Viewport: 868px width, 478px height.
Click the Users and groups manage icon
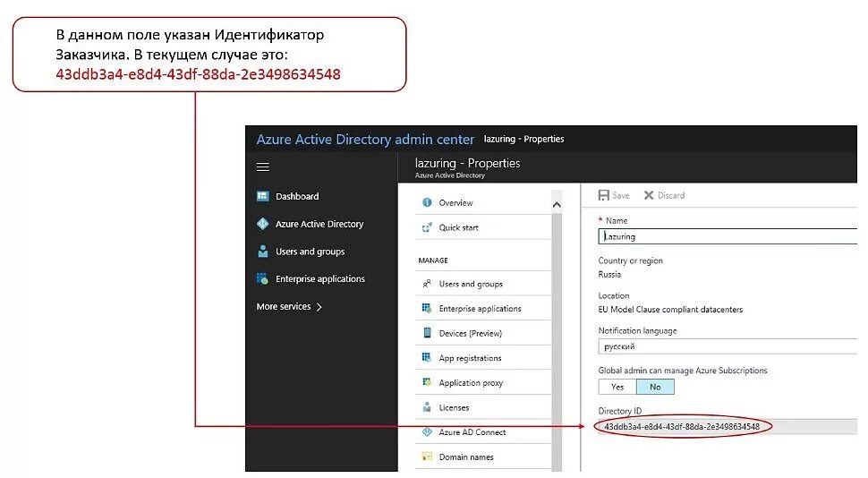pyautogui.click(x=427, y=284)
